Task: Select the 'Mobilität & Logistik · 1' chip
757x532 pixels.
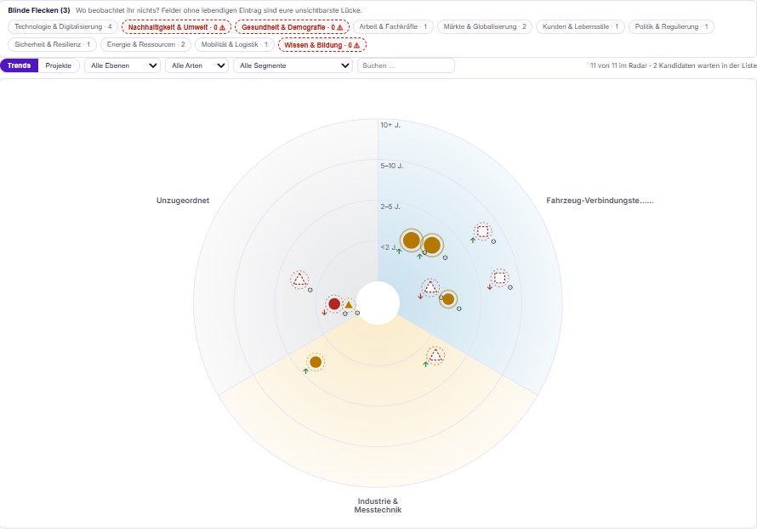Action: pos(234,44)
